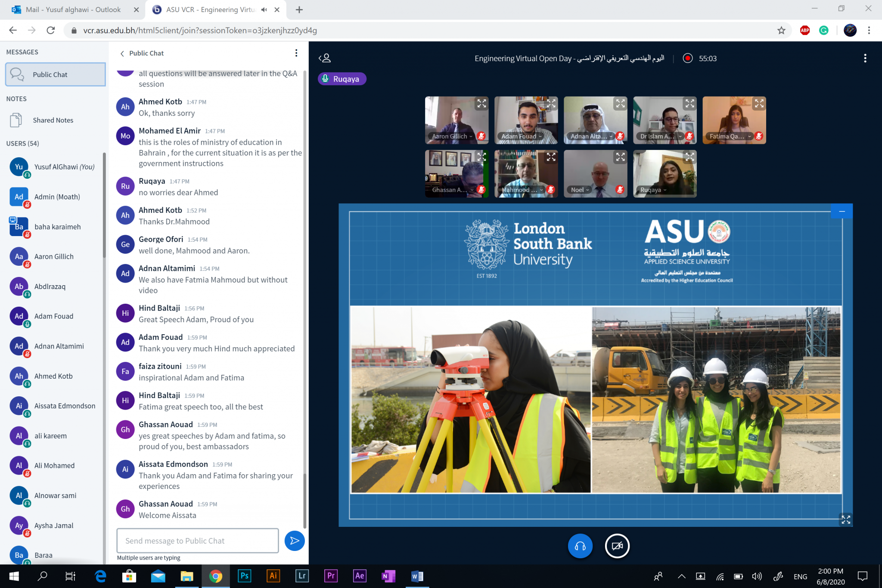Viewport: 882px width, 588px height.
Task: Open Chrome three-dot menu
Action: pos(869,30)
